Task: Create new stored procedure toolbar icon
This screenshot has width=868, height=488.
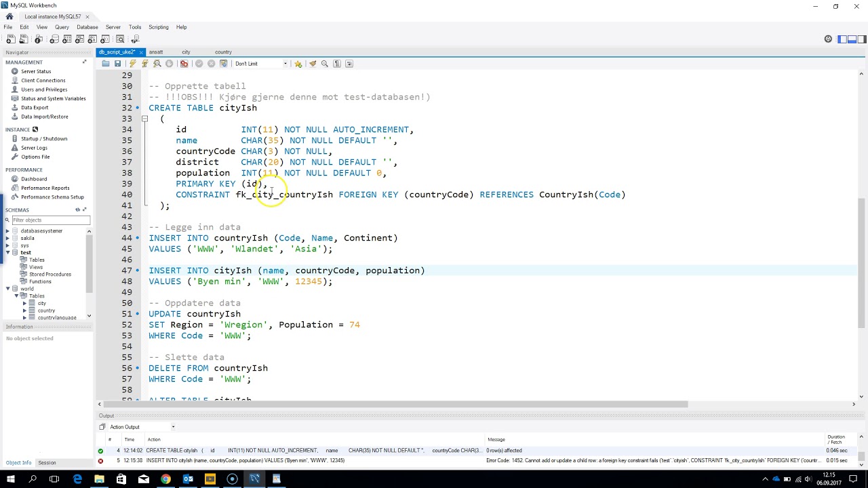Action: point(92,39)
